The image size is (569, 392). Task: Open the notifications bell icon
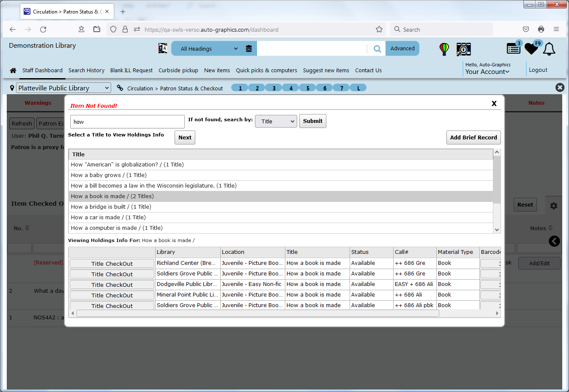[x=549, y=49]
